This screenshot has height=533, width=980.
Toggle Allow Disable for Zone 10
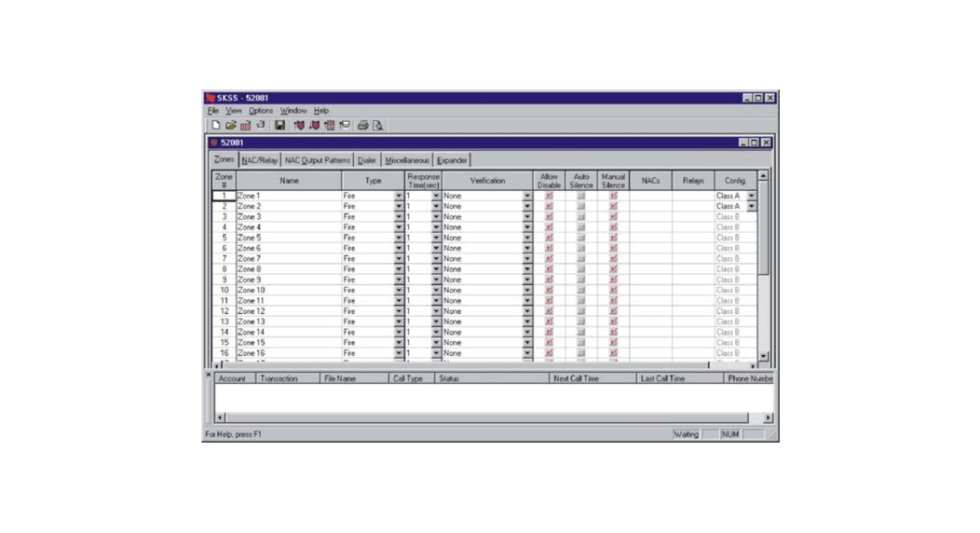550,290
